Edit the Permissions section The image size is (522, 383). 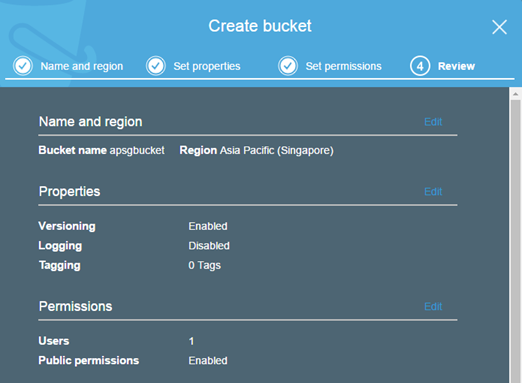click(433, 307)
